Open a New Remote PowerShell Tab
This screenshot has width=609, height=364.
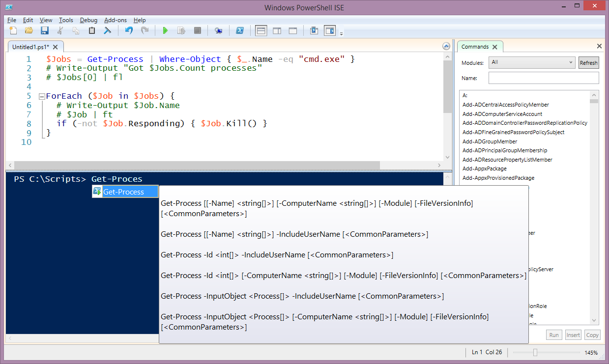(x=219, y=30)
